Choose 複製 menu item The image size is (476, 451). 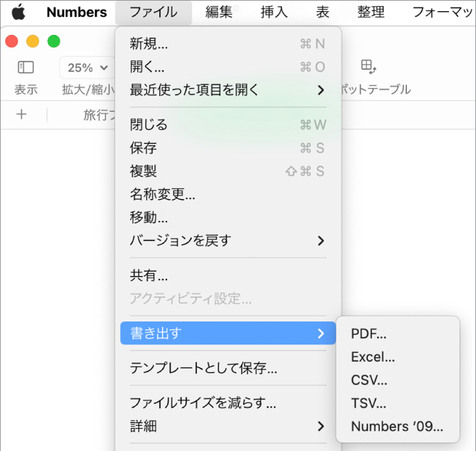(x=228, y=171)
